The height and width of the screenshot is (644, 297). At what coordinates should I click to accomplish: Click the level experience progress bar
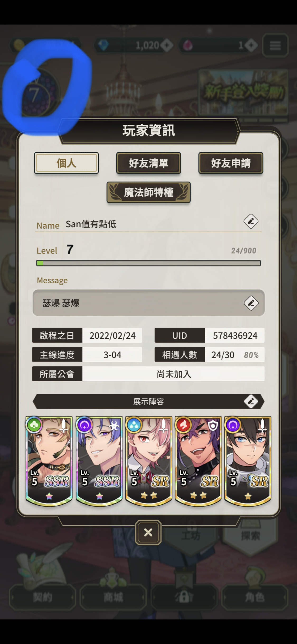148,263
